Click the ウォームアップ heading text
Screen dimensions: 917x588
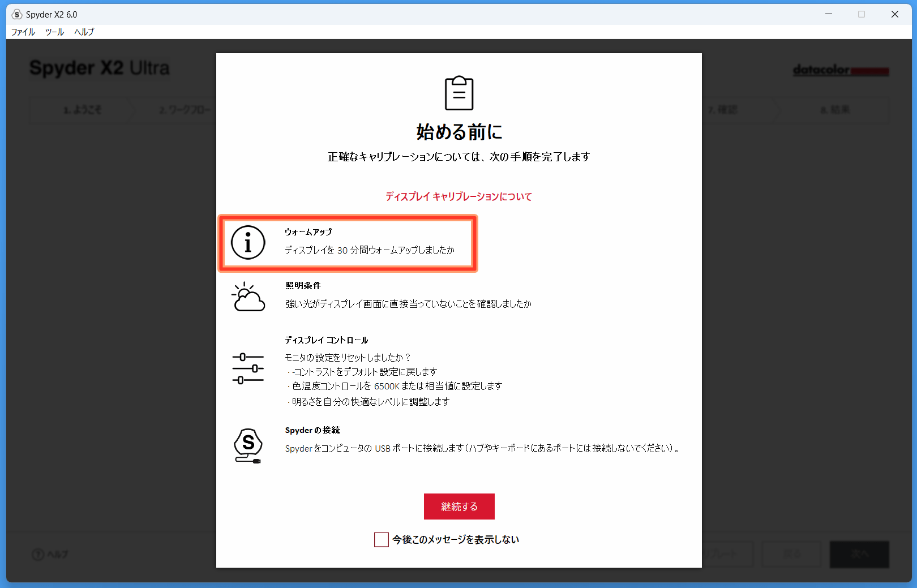pos(308,232)
